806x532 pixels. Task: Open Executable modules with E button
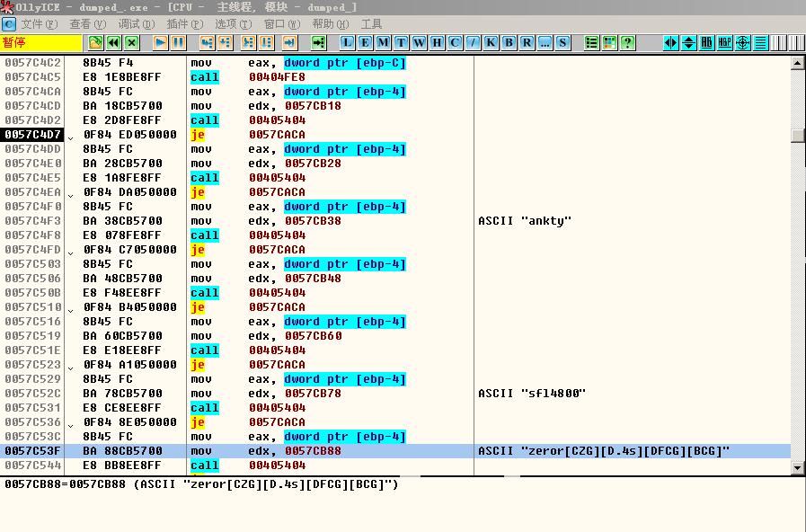[365, 42]
